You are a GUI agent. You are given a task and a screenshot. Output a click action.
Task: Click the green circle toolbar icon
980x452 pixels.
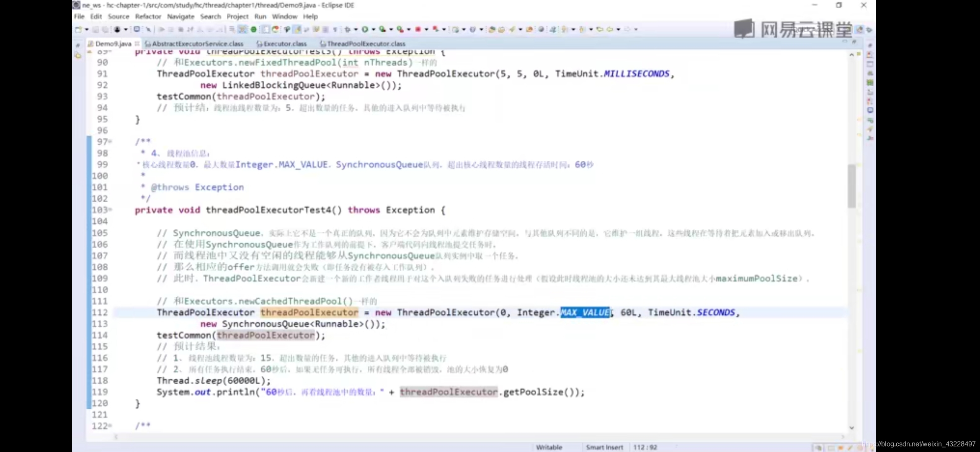pyautogui.click(x=254, y=29)
